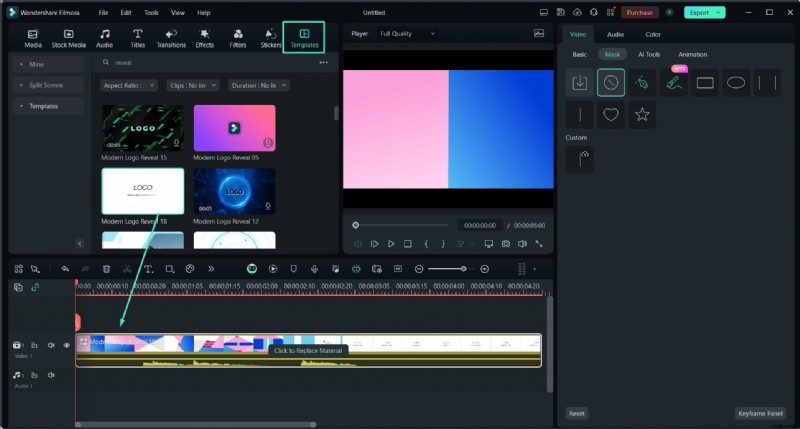The width and height of the screenshot is (800, 429).
Task: Open the Aspect Ratio filter dropdown
Action: pyautogui.click(x=129, y=86)
